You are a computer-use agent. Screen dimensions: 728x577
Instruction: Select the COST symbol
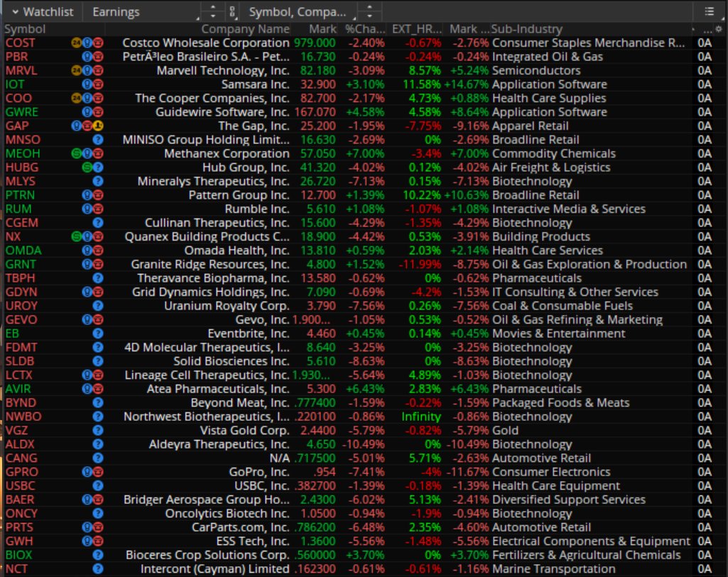(20, 43)
